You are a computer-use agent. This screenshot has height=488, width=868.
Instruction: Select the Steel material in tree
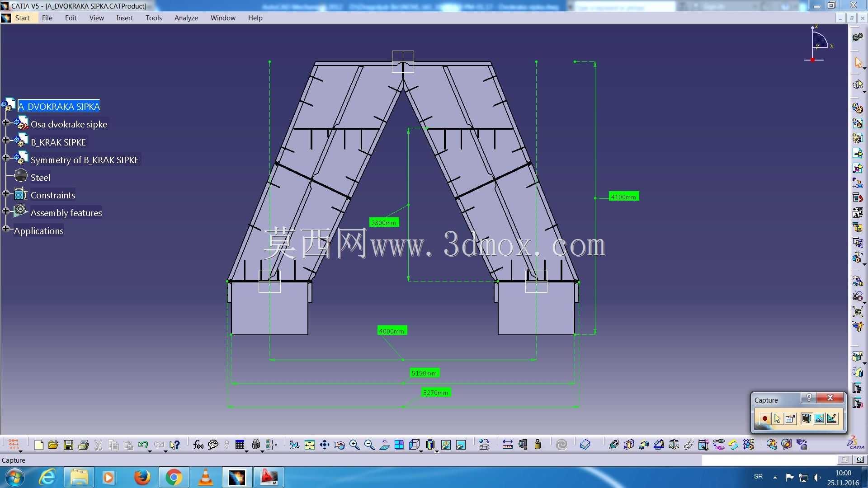[40, 178]
